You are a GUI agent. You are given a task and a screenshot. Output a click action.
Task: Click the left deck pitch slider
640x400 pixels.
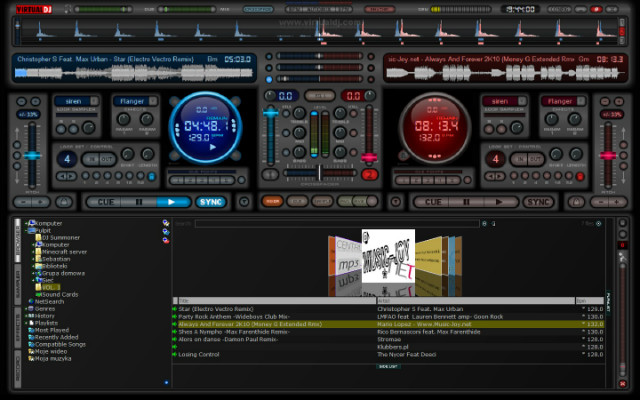tap(32, 156)
